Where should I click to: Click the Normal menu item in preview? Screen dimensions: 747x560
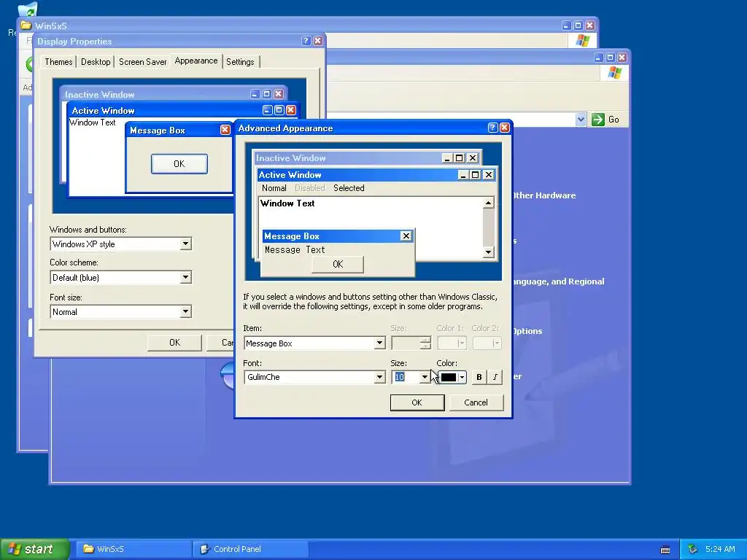tap(274, 188)
